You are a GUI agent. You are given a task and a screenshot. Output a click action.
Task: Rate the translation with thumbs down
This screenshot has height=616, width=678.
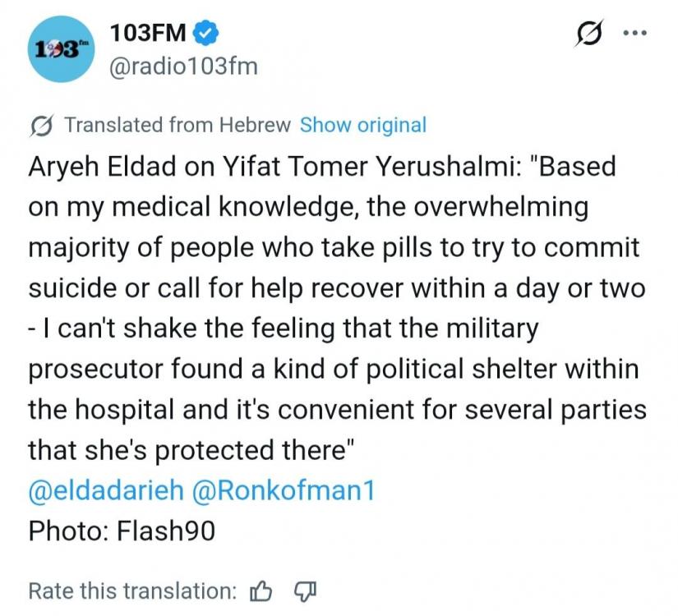(x=304, y=590)
